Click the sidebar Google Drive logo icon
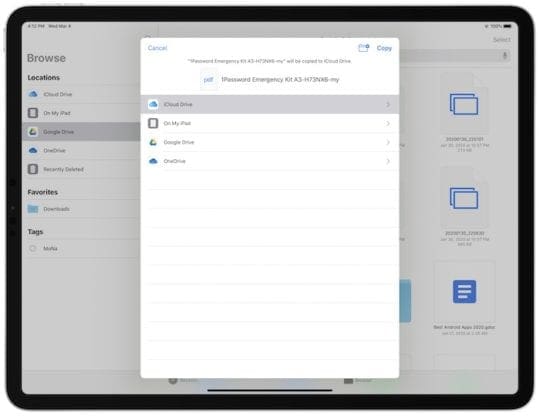Viewport: 540px width, 416px height. [x=33, y=132]
